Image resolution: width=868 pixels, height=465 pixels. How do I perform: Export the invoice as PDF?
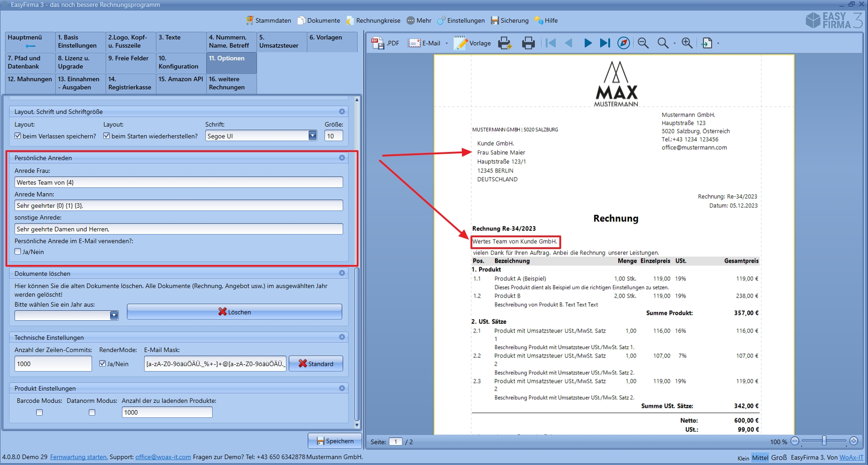point(385,43)
